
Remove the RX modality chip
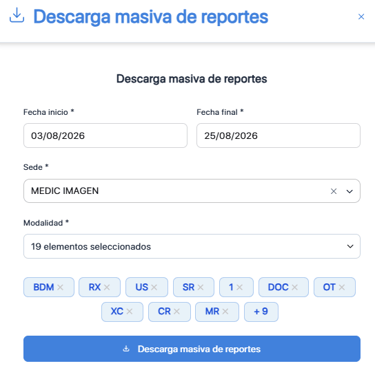[107, 287]
